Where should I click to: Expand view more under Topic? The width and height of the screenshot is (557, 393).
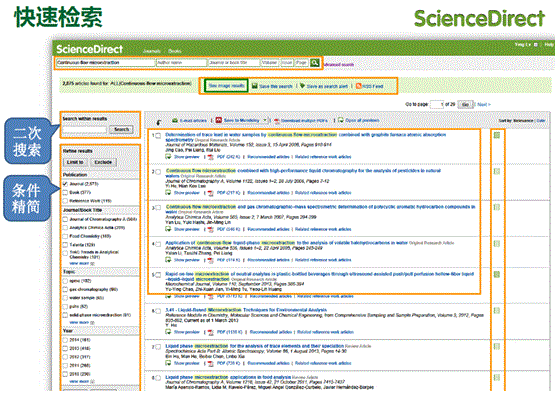(82, 323)
